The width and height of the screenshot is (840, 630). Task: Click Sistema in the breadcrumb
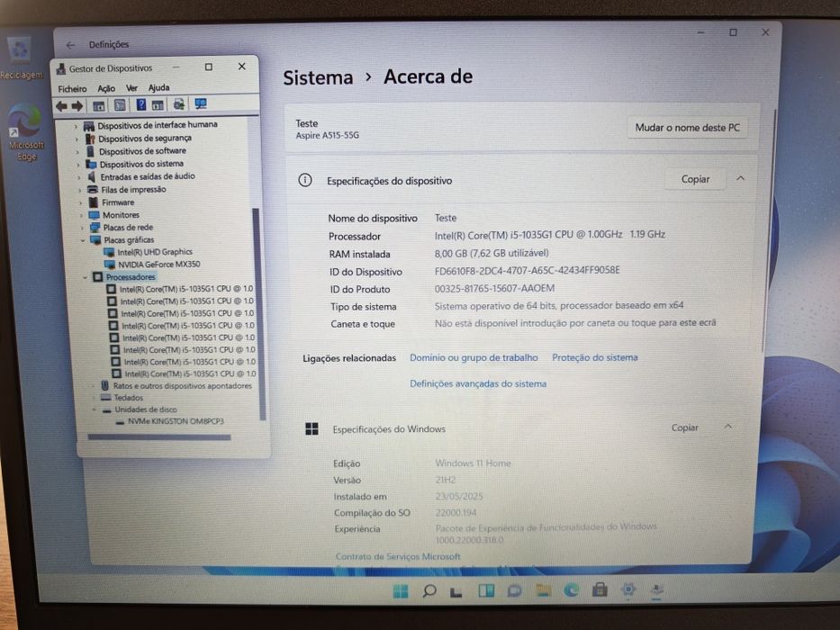click(x=318, y=77)
